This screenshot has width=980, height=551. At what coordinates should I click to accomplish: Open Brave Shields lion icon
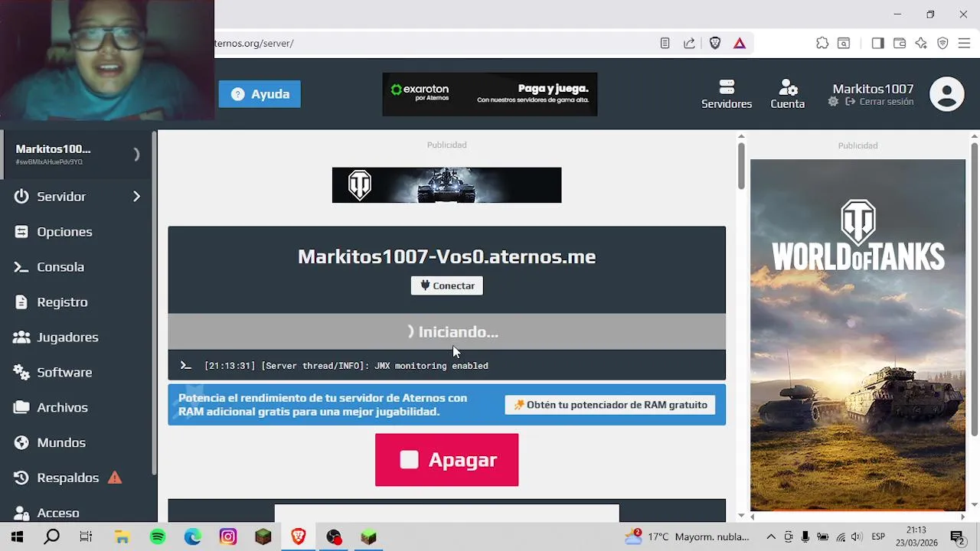tap(715, 44)
